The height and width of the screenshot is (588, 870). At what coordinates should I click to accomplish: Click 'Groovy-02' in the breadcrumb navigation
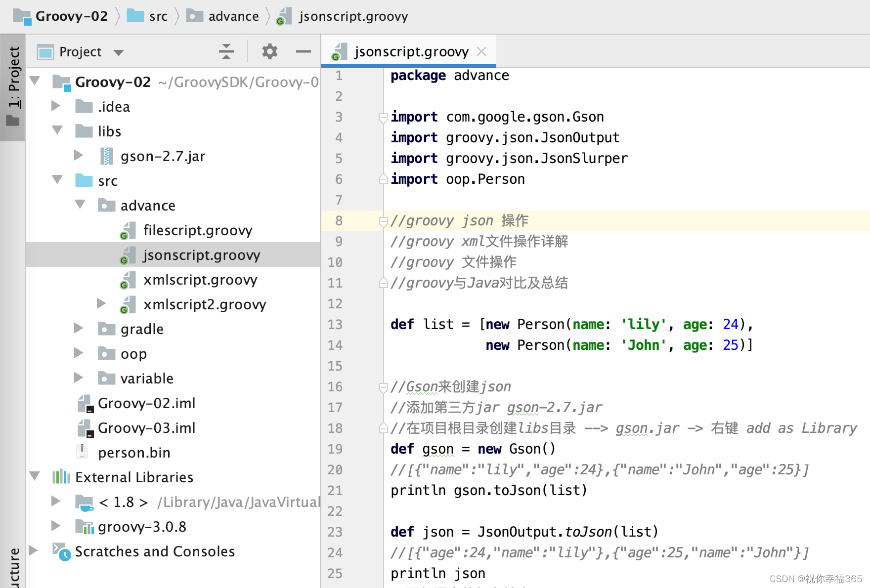click(x=73, y=15)
